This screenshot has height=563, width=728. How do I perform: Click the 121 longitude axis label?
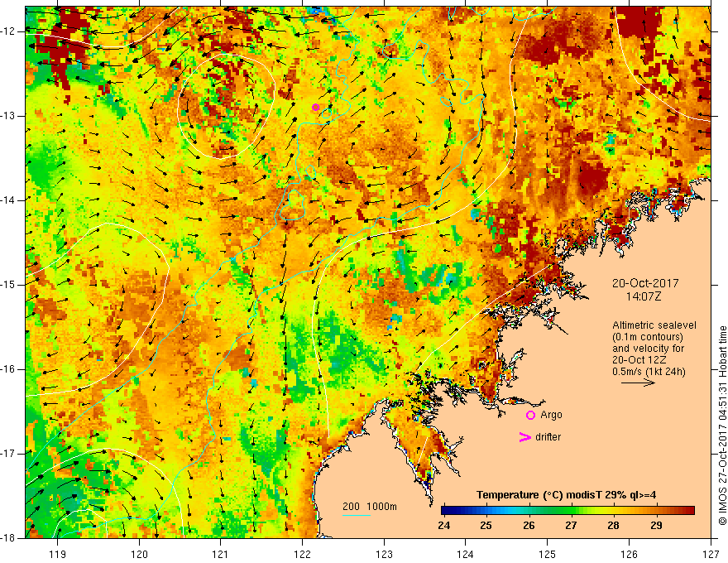click(x=221, y=554)
